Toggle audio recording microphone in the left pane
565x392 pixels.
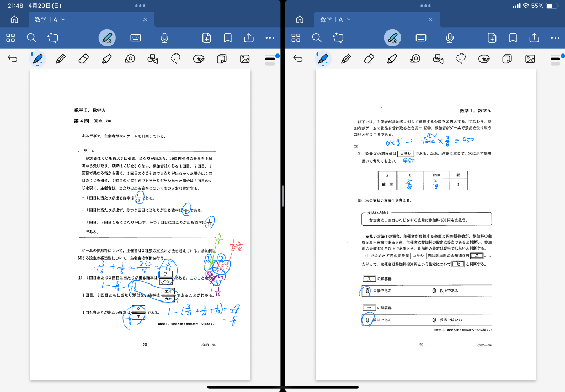click(164, 37)
